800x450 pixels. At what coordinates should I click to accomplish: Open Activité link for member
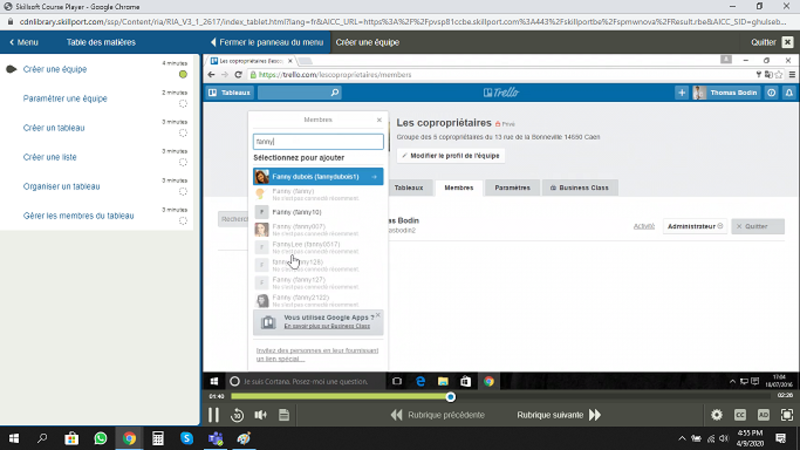[644, 226]
